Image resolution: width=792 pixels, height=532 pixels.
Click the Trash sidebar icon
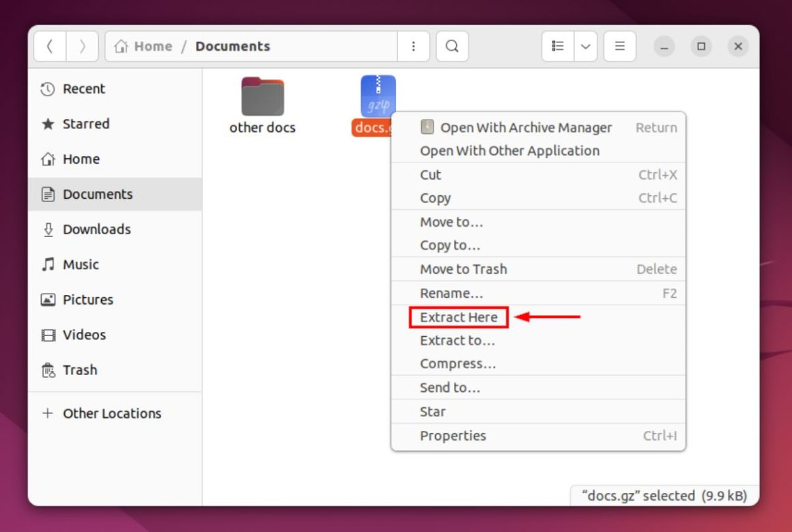tap(46, 369)
